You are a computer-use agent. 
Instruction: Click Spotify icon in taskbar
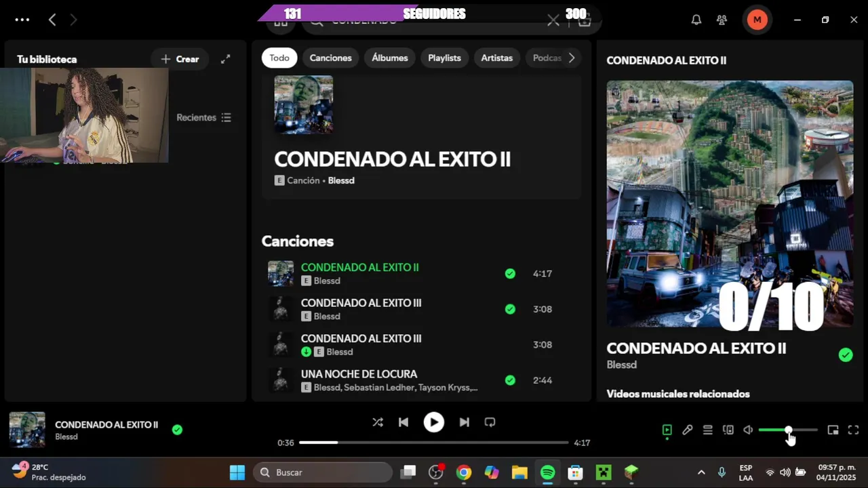click(547, 472)
